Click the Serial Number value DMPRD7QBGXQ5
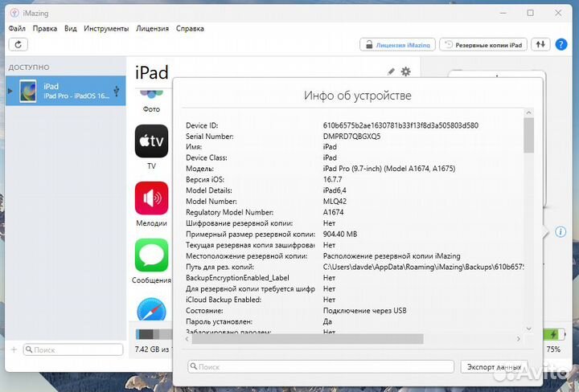 (x=351, y=136)
